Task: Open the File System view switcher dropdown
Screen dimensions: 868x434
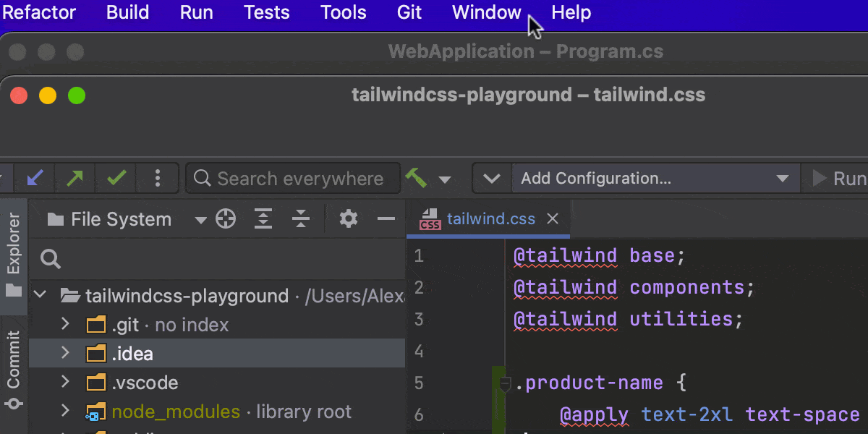Action: [x=200, y=218]
